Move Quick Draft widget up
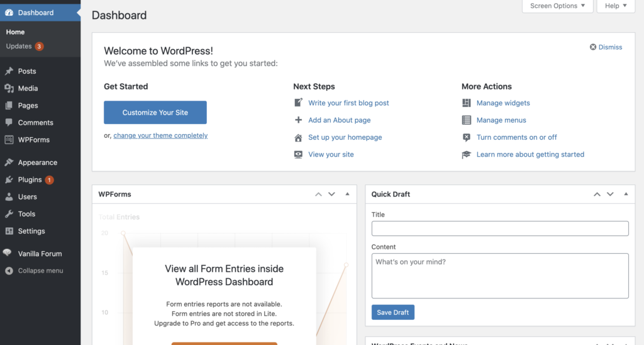 click(597, 194)
